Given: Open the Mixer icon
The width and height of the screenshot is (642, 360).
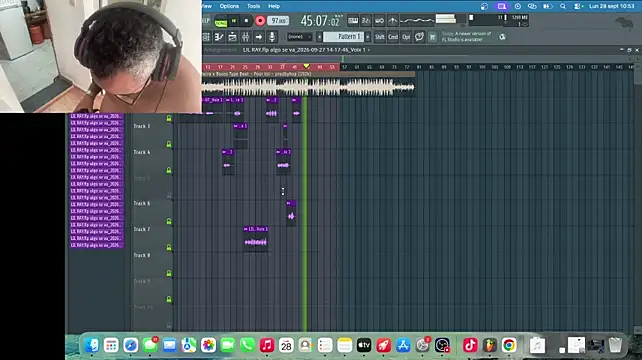Looking at the screenshot, I should click(245, 37).
